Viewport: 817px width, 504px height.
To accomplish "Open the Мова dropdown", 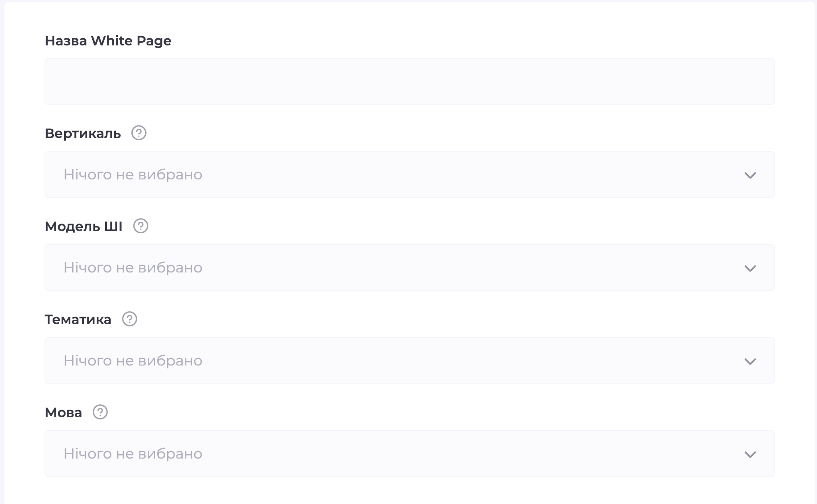I will (409, 454).
